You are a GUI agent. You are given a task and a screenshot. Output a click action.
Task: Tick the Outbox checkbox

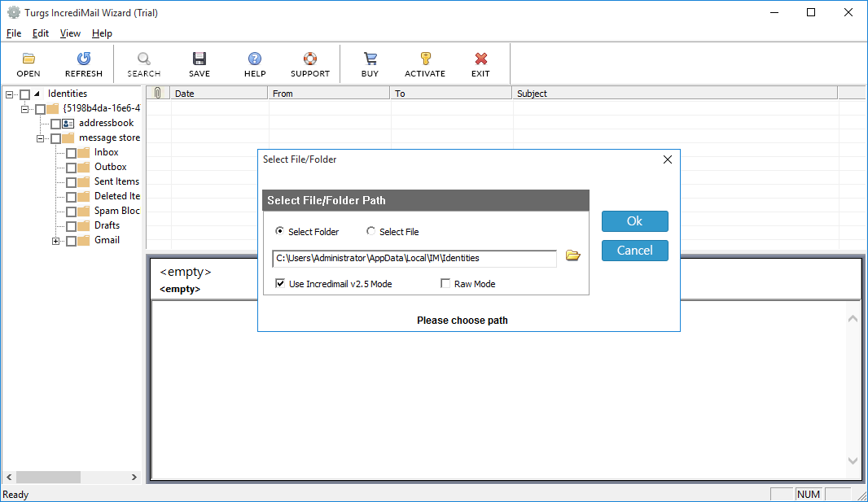72,168
